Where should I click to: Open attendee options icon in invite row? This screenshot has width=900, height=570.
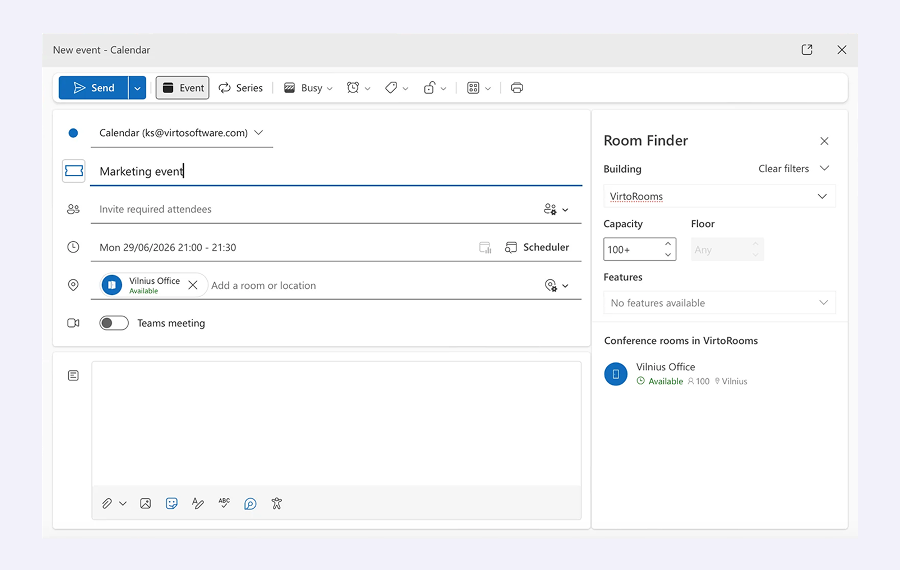pos(556,209)
